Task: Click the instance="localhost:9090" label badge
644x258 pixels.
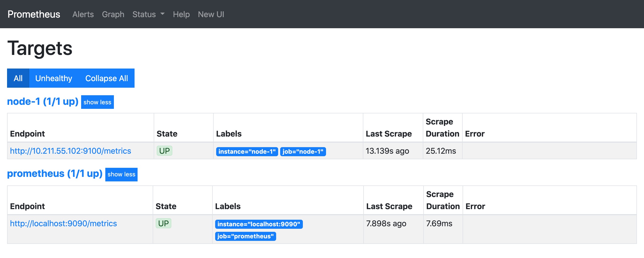Action: click(259, 224)
